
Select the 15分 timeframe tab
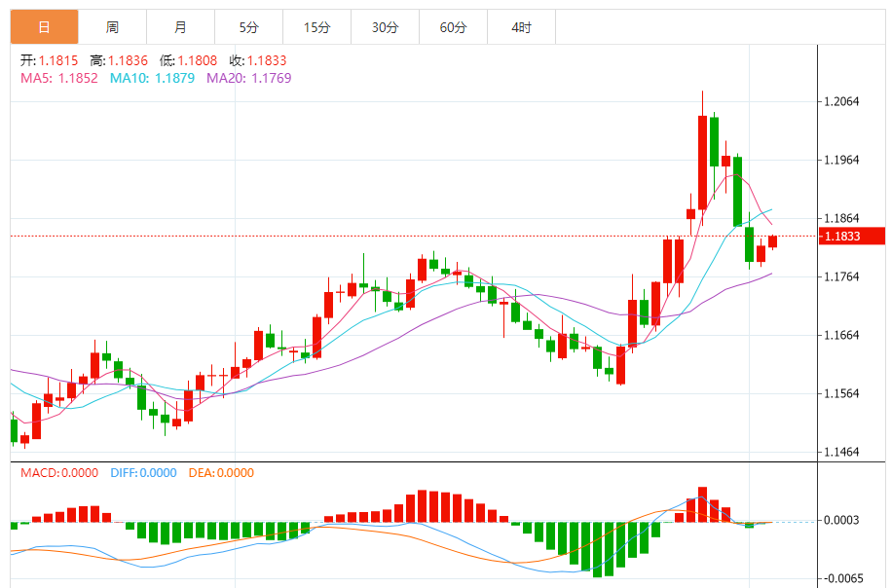316,27
